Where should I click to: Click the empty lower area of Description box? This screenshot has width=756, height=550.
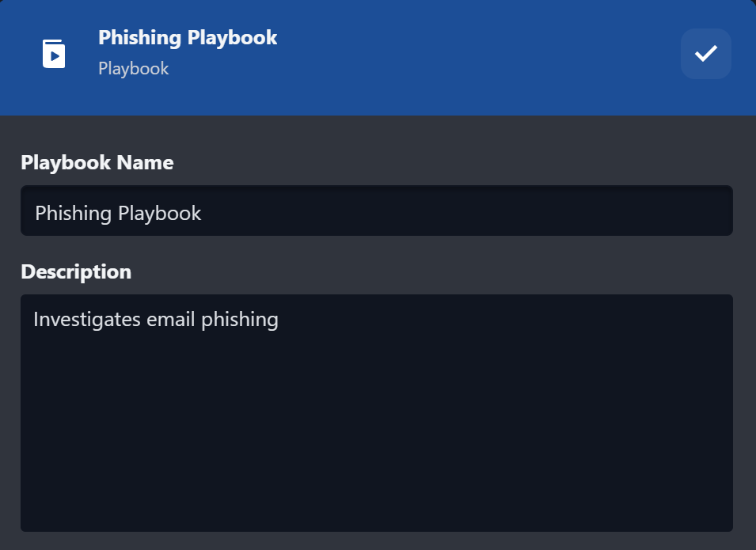(376, 459)
